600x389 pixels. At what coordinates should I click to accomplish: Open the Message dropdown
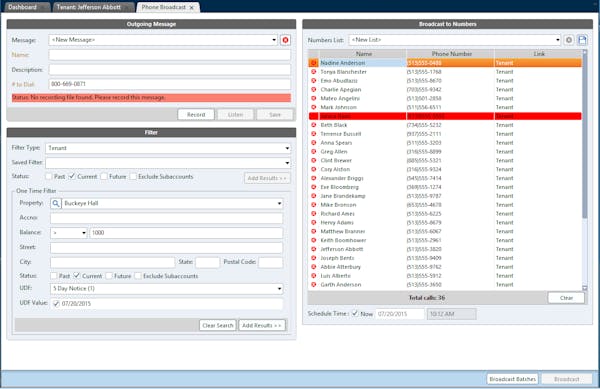coord(274,40)
